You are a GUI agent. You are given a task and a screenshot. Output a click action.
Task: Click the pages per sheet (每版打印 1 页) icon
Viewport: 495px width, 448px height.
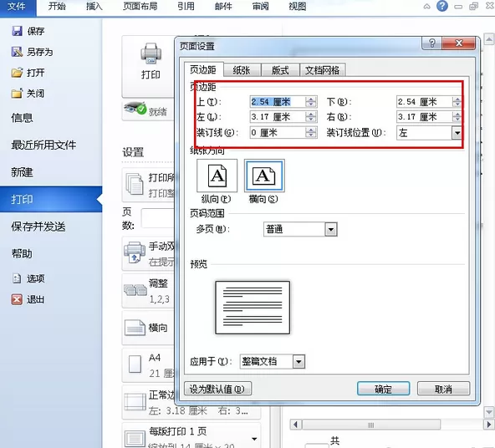[135, 439]
